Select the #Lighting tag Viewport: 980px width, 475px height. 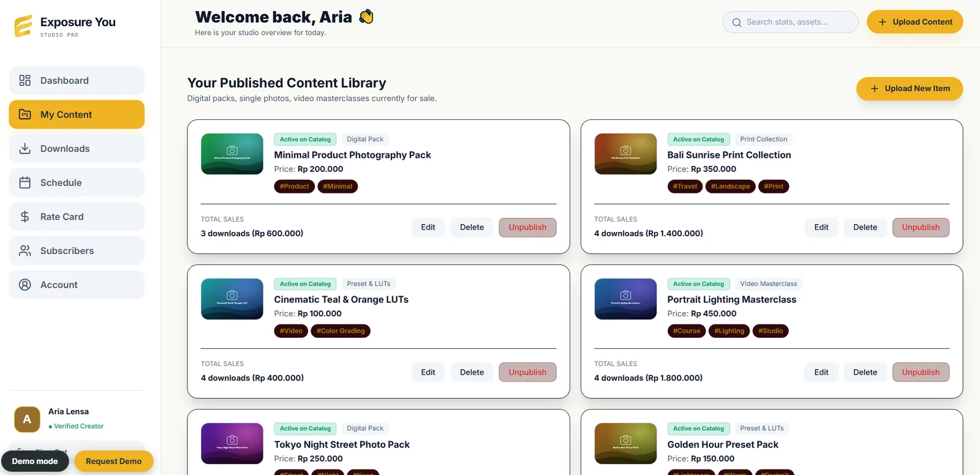click(x=729, y=331)
